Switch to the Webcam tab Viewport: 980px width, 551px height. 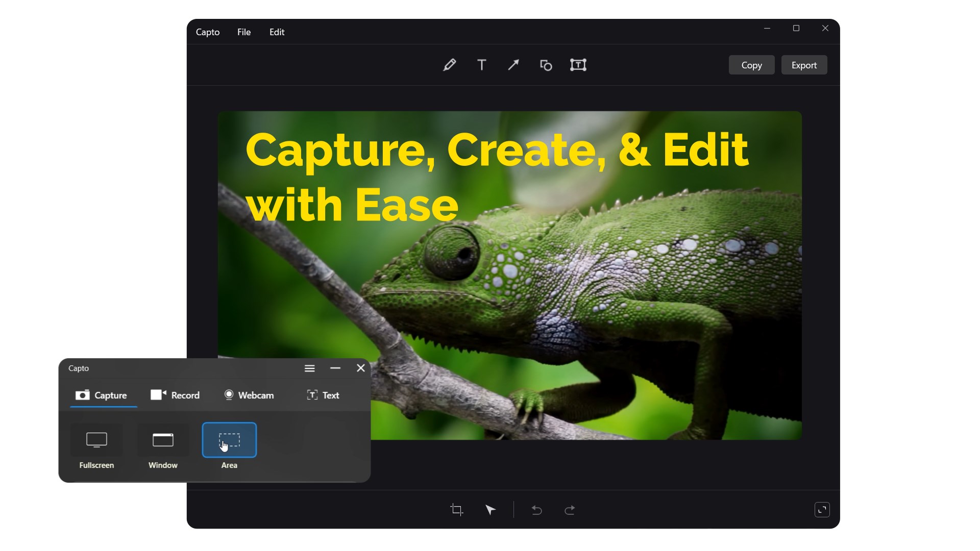coord(249,395)
